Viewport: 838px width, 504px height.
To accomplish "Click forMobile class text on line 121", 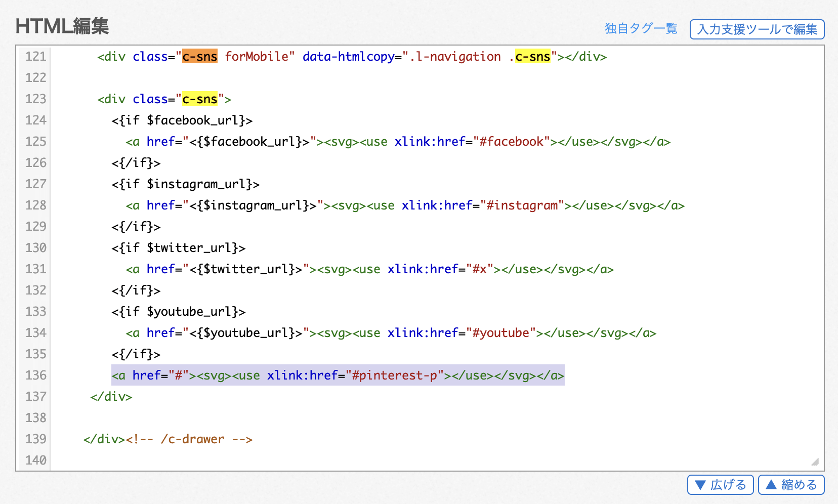I will tap(257, 57).
